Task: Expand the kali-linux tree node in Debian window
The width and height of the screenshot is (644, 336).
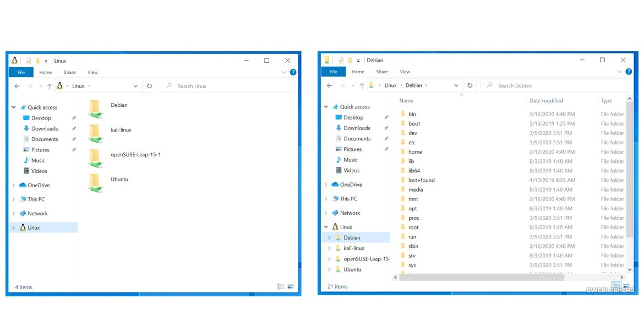Action: pyautogui.click(x=330, y=248)
